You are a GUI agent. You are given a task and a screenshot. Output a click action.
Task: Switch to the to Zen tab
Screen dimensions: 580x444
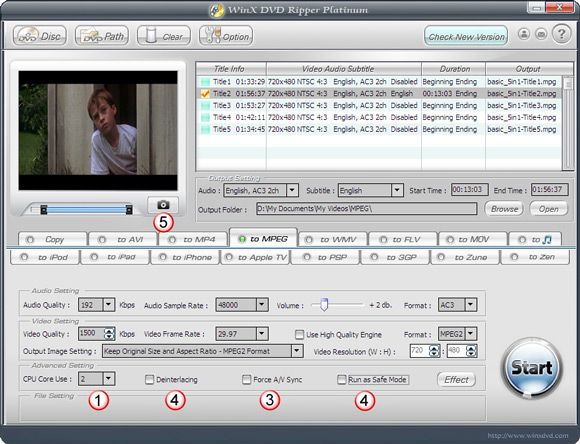535,257
